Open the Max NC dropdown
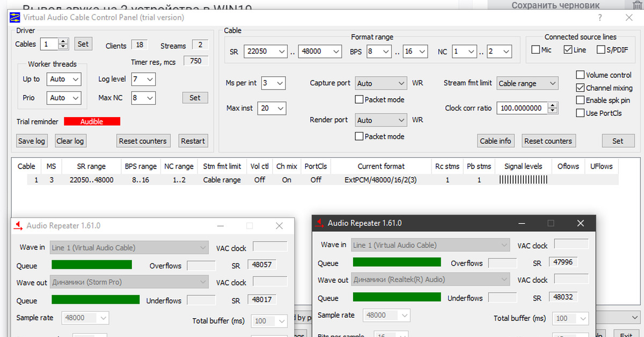 point(143,98)
